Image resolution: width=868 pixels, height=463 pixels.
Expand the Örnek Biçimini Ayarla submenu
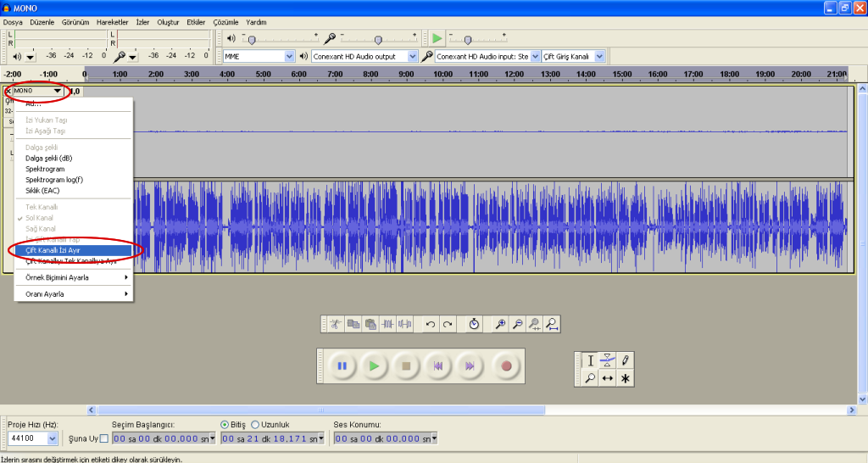(74, 277)
